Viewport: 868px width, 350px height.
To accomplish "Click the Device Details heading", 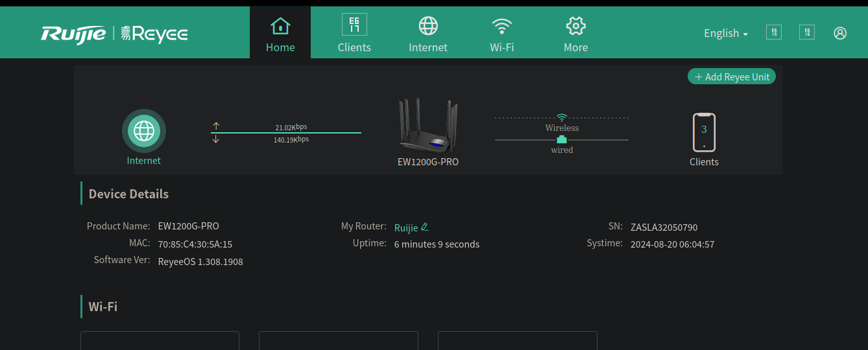I will tap(128, 194).
